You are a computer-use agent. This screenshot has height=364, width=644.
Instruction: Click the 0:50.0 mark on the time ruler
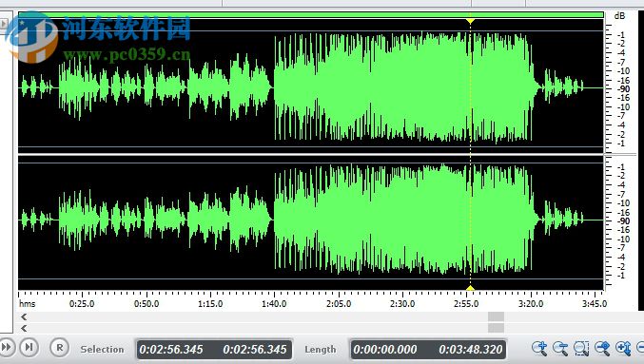(x=146, y=304)
